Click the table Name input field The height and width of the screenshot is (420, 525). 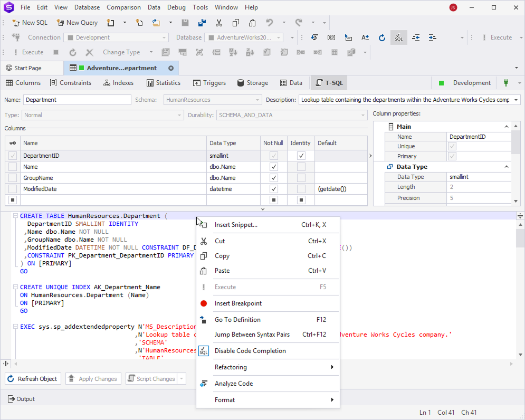[77, 100]
